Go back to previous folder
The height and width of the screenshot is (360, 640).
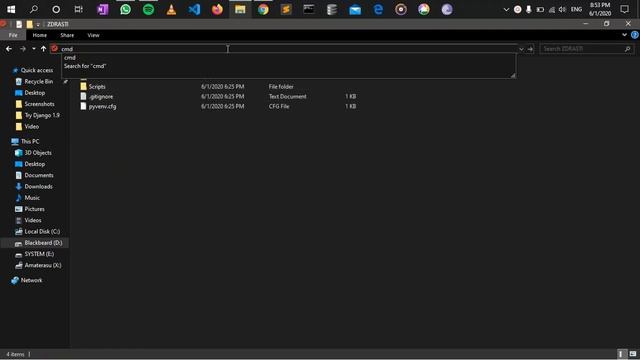pyautogui.click(x=9, y=49)
